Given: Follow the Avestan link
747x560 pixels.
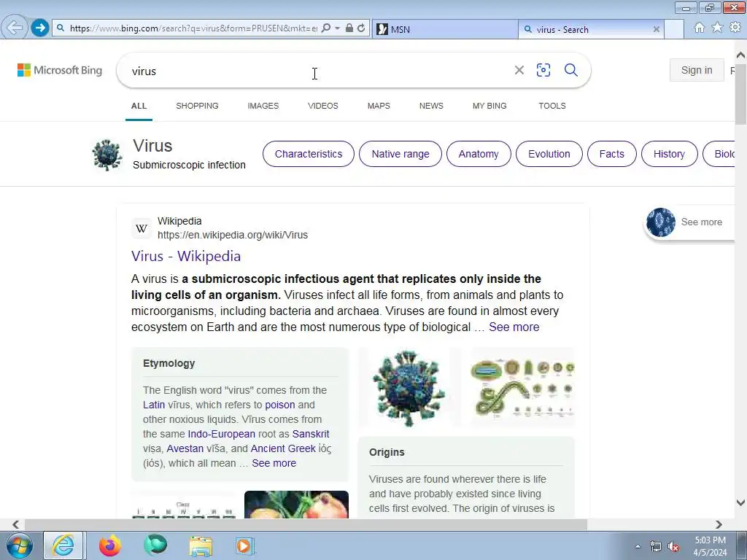Looking at the screenshot, I should 185,448.
